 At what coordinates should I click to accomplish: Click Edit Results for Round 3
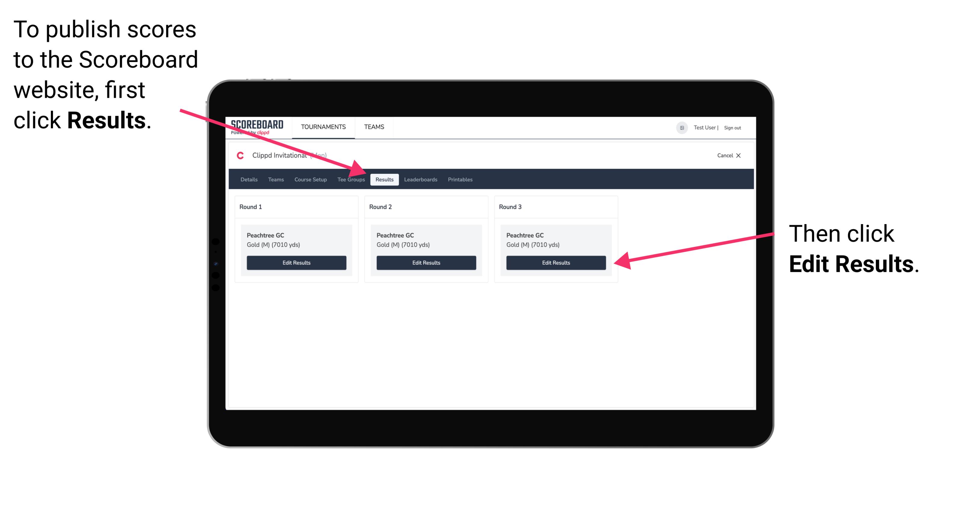555,263
